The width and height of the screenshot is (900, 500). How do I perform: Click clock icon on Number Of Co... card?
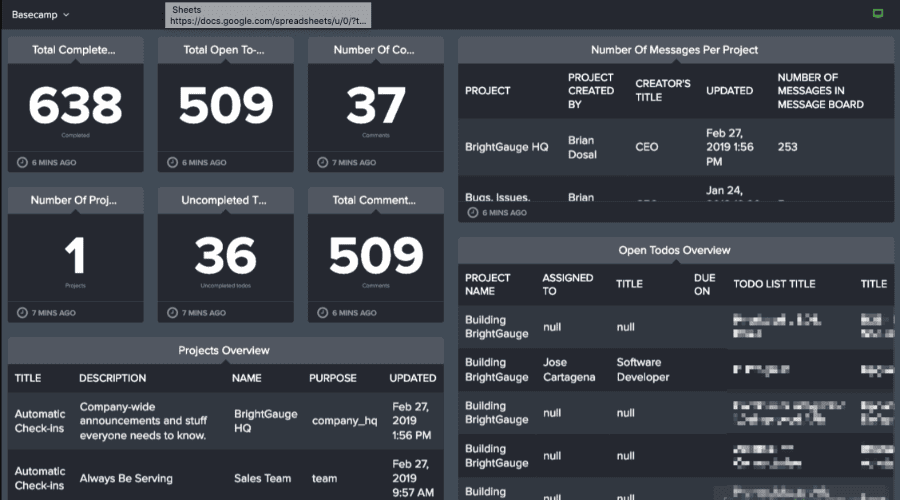point(323,162)
